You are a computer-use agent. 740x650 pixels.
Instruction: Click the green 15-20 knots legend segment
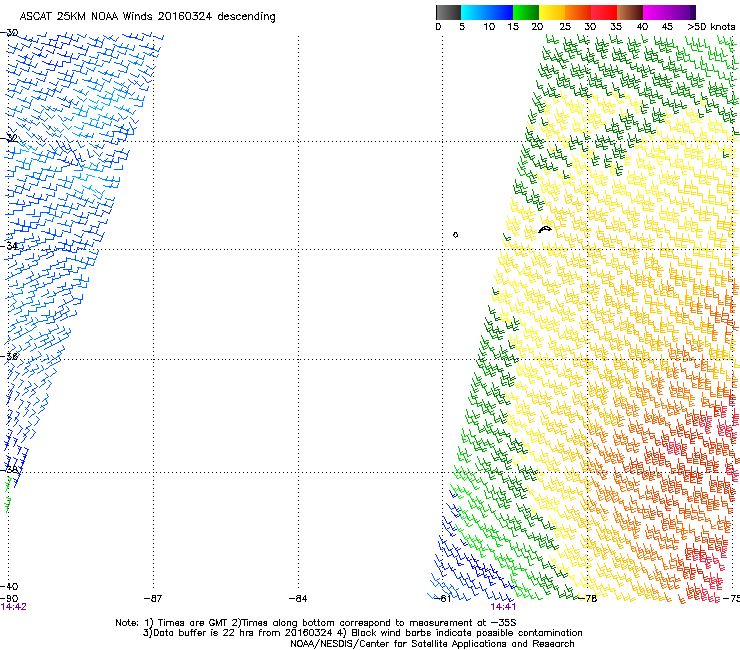click(526, 12)
